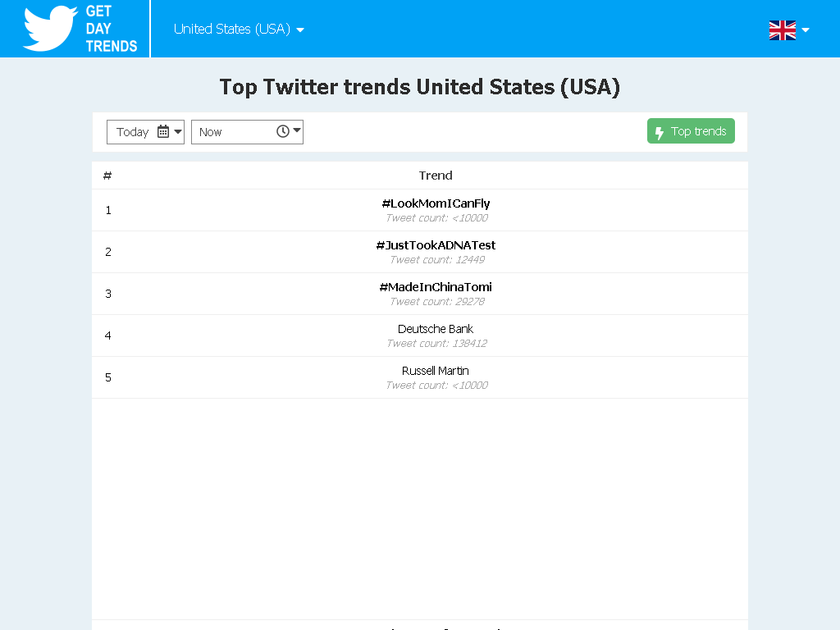840x630 pixels.
Task: Open the #LookMomICanFly trend link
Action: point(436,203)
